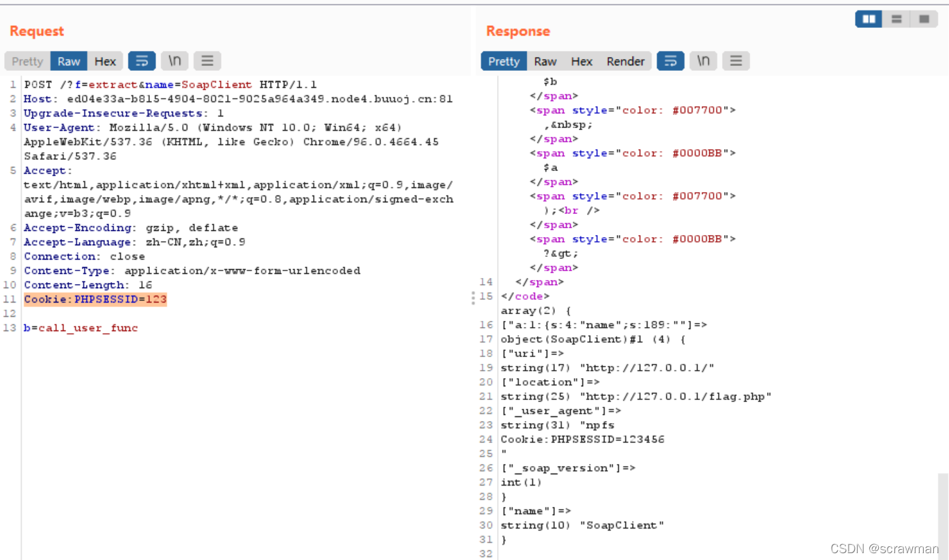Switch Request view to Pretty tab
The width and height of the screenshot is (949, 560).
[27, 61]
